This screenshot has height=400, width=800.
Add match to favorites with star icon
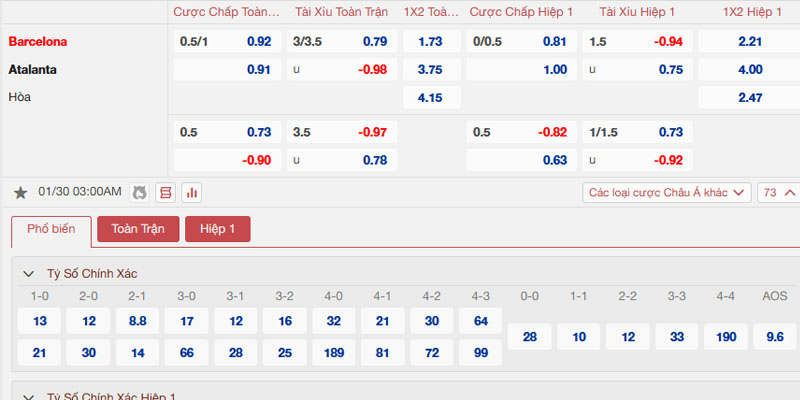click(20, 193)
